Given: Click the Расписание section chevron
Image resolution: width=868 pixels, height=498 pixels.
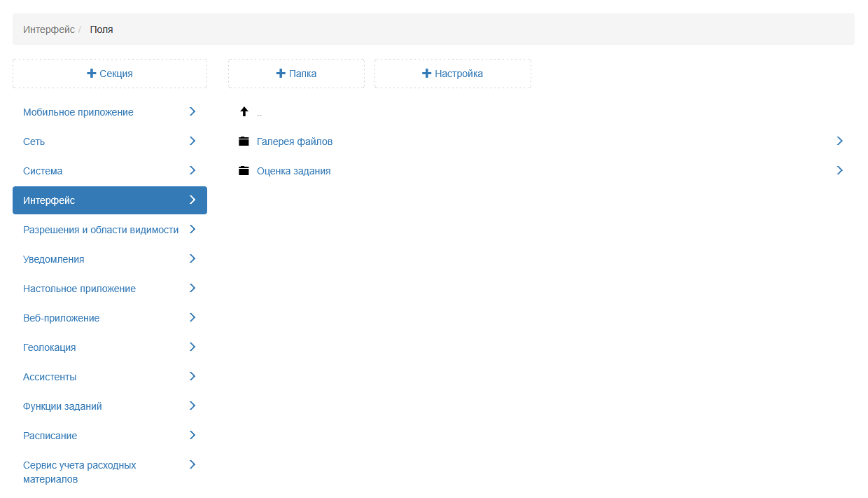Looking at the screenshot, I should pos(192,436).
